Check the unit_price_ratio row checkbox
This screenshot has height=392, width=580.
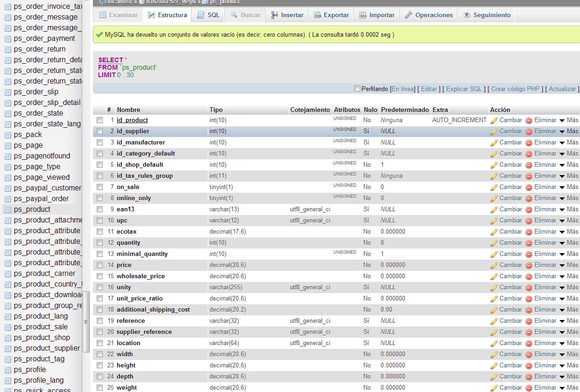coord(99,298)
